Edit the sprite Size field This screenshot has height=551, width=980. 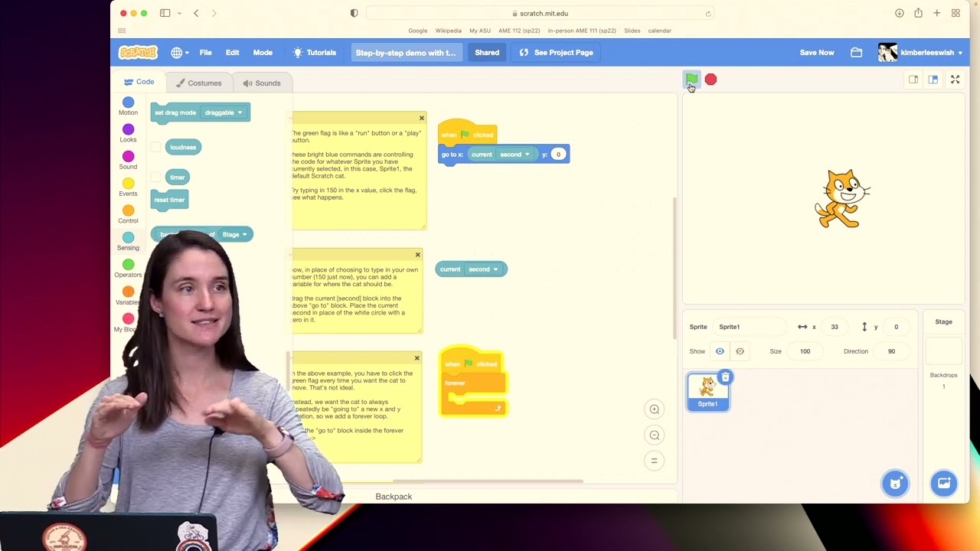click(x=805, y=351)
